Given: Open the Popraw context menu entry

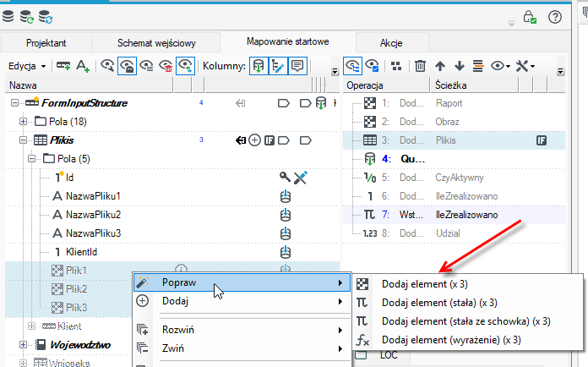Looking at the screenshot, I should click(x=242, y=282).
